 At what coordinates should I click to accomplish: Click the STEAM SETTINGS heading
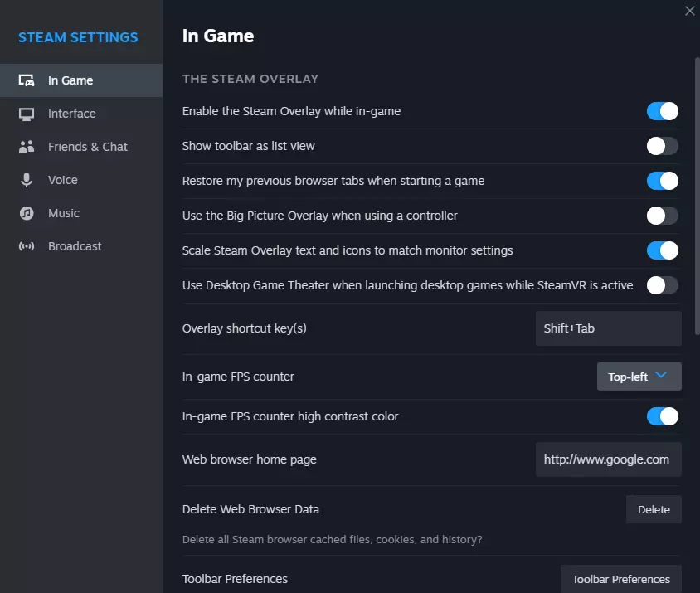tap(78, 37)
